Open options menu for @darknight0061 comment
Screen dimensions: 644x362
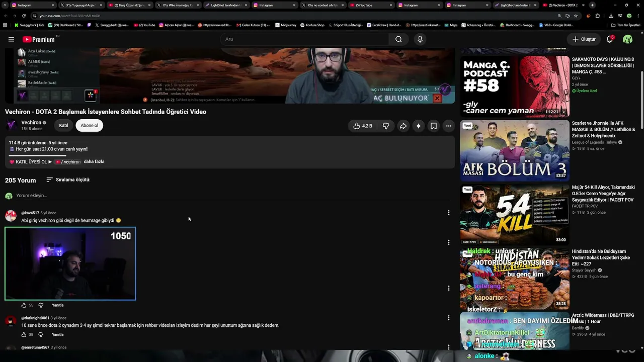coord(448,318)
